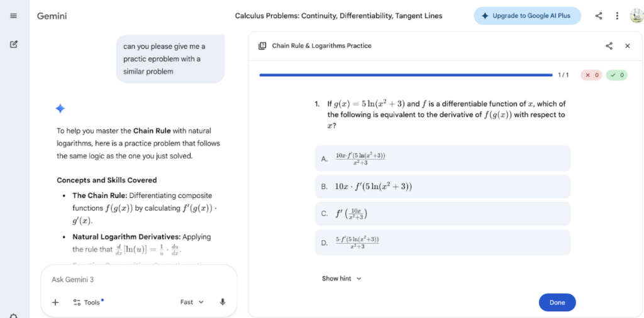Screen dimensions: 644x318
Task: Click the Done button
Action: pos(557,302)
